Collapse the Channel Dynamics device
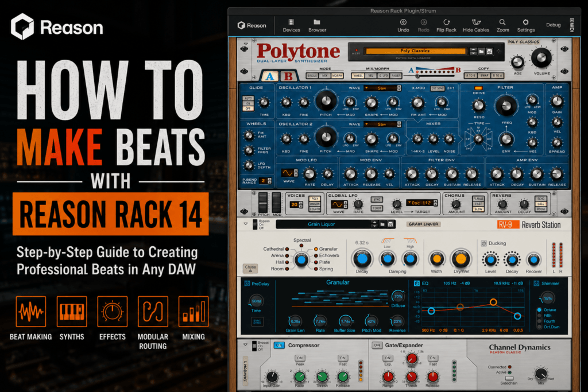Screen dimensions: 588x392 click(x=246, y=345)
